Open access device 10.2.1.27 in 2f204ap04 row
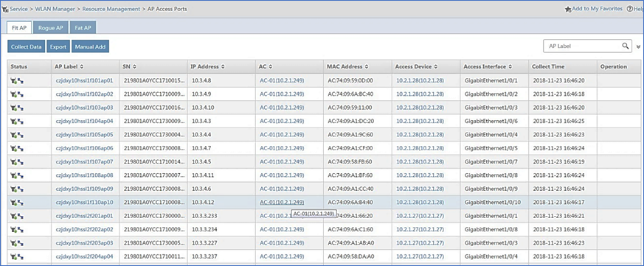The image size is (644, 266). tap(420, 256)
